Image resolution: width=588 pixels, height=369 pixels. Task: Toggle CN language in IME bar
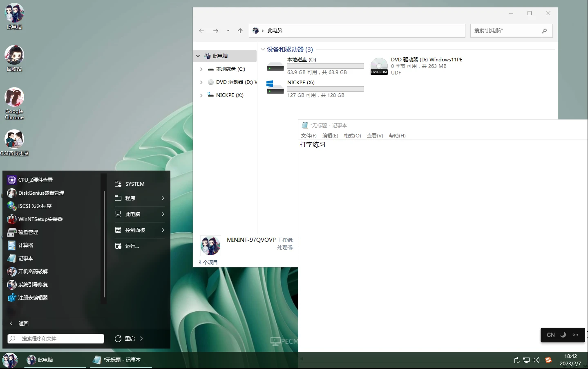point(551,335)
